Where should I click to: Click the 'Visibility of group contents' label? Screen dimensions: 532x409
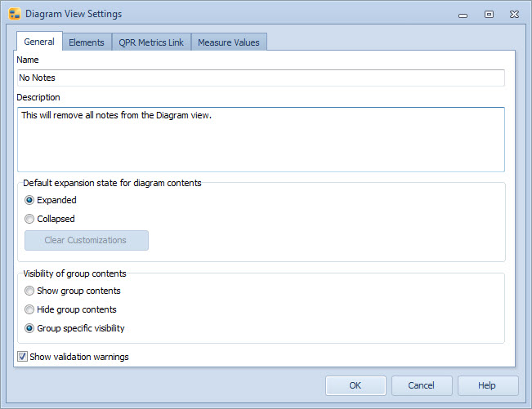74,273
